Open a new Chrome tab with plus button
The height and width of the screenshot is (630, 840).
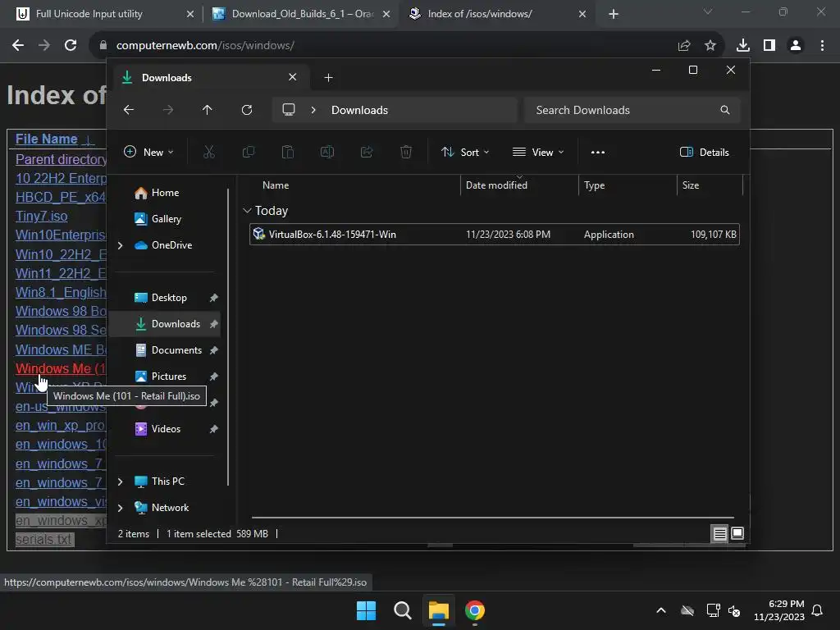point(614,14)
